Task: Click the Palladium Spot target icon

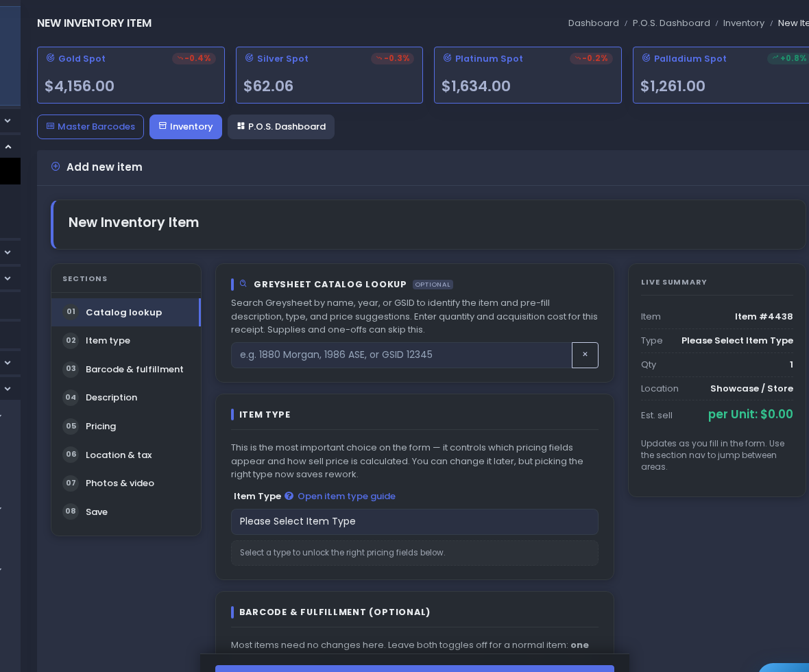Action: click(646, 58)
